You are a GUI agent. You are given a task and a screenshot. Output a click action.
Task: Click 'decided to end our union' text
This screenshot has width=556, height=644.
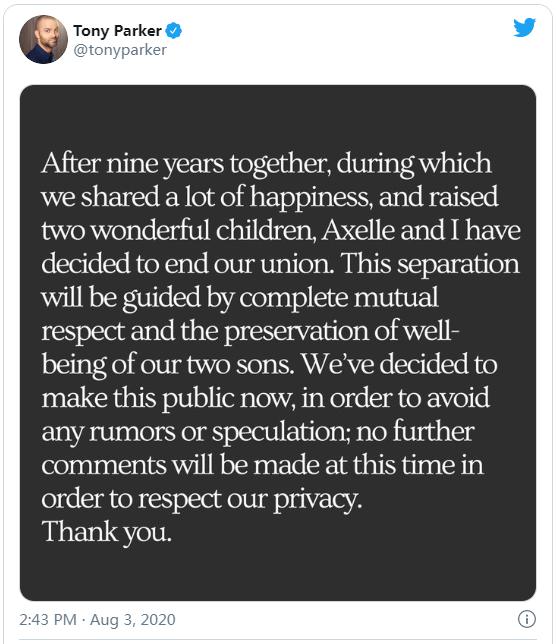point(188,264)
